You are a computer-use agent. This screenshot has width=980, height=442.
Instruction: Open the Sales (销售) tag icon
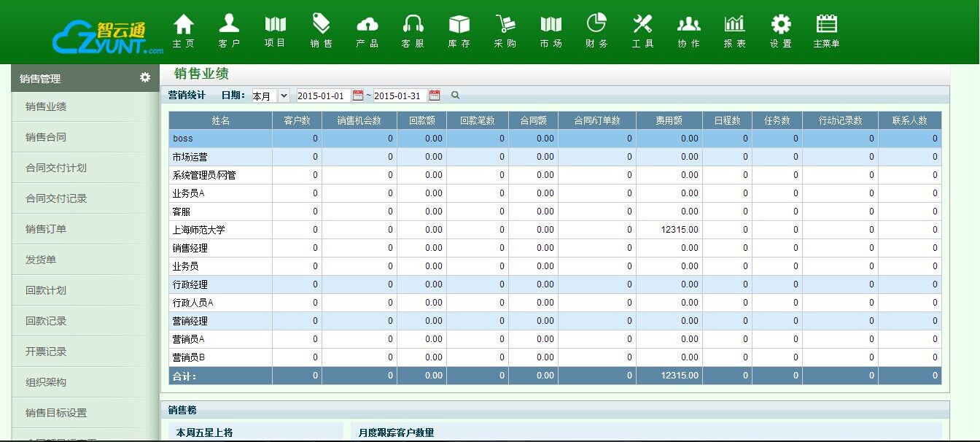pos(321,25)
